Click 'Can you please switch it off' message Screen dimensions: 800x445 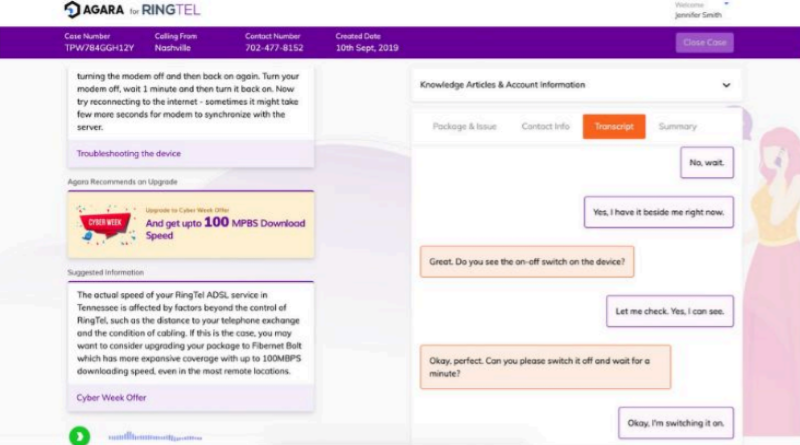(x=545, y=367)
